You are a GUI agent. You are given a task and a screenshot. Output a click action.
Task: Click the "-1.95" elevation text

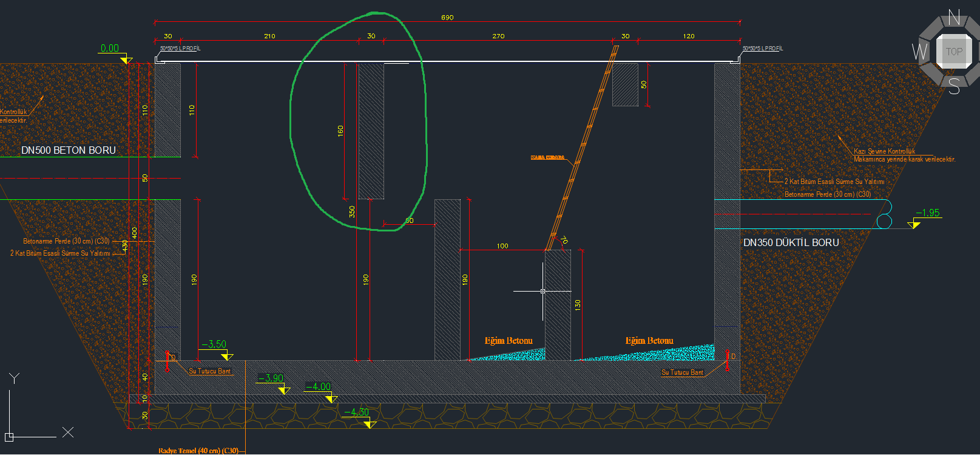pos(928,213)
